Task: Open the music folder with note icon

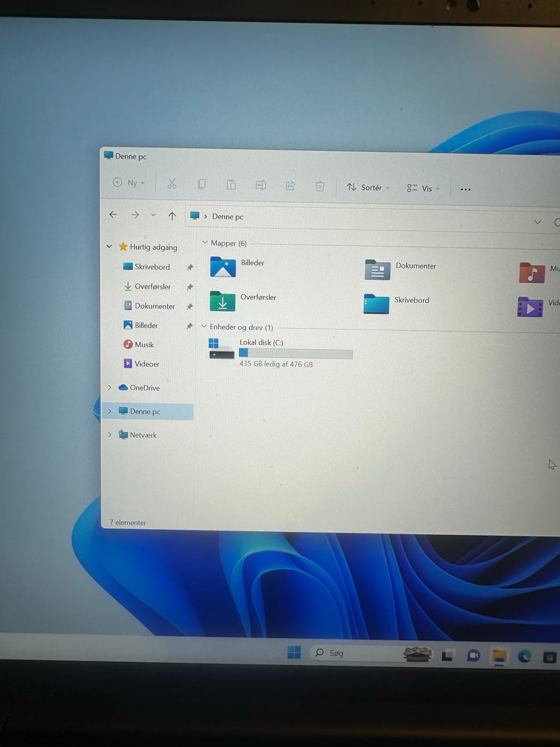Action: click(532, 273)
